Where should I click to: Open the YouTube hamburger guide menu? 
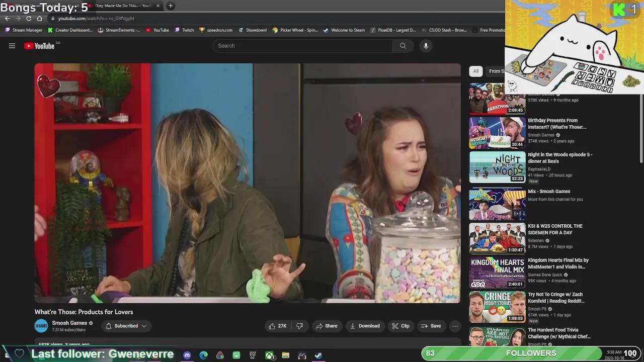pyautogui.click(x=12, y=46)
